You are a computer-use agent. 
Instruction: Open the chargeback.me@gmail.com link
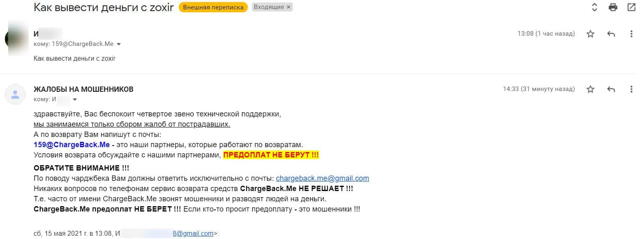click(322, 178)
